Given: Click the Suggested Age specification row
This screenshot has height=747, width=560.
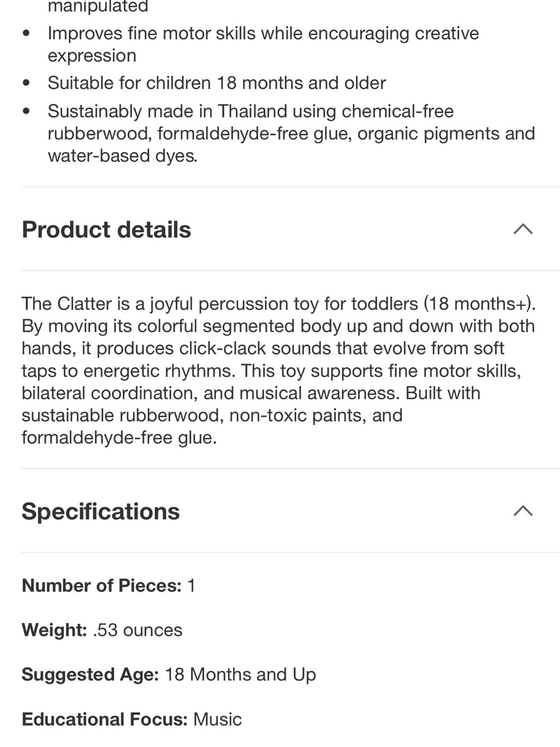Looking at the screenshot, I should pos(169,674).
